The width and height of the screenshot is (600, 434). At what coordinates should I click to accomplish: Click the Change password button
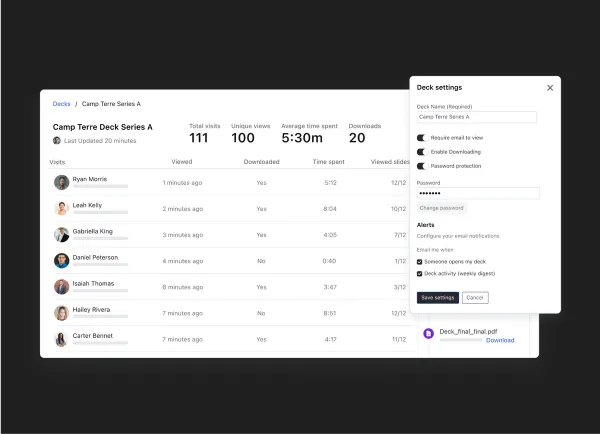point(442,208)
